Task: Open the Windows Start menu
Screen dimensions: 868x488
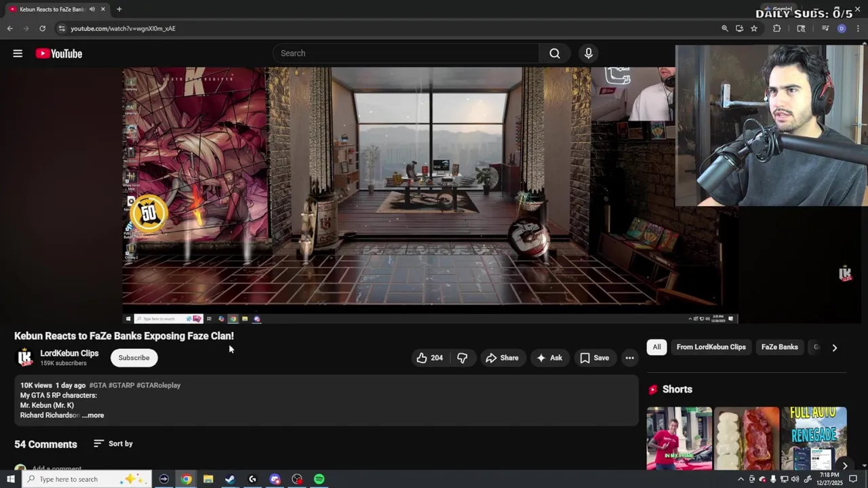Action: tap(10, 479)
